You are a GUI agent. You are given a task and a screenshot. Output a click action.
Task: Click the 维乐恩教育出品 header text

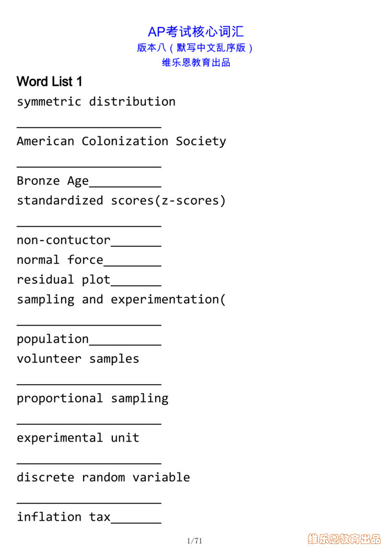[x=196, y=63]
